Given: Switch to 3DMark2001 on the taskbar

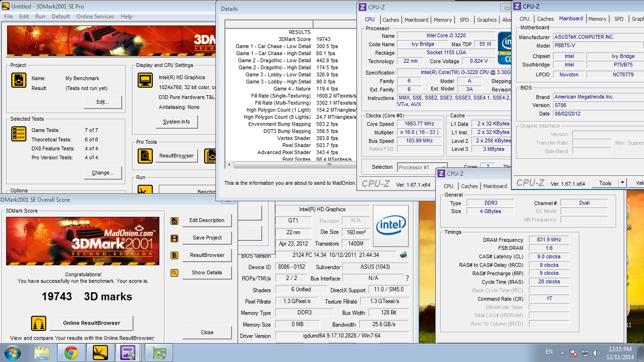Looking at the screenshot, I should point(100,353).
